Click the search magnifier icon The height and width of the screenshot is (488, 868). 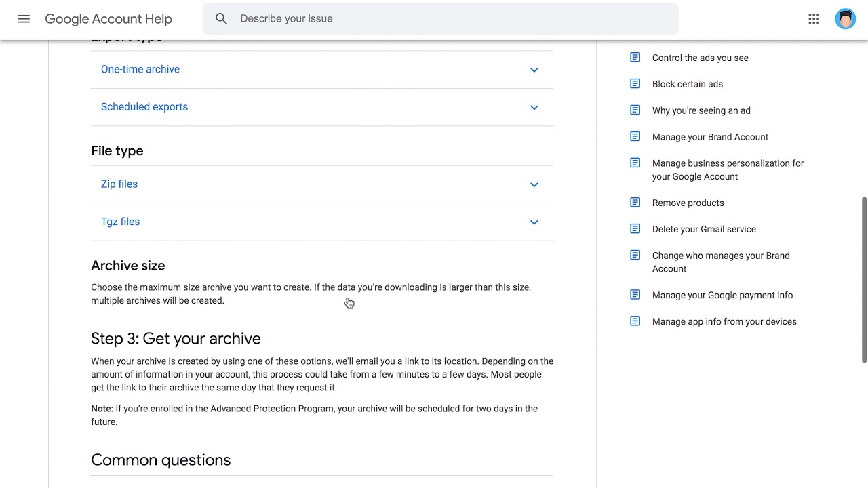pyautogui.click(x=221, y=19)
